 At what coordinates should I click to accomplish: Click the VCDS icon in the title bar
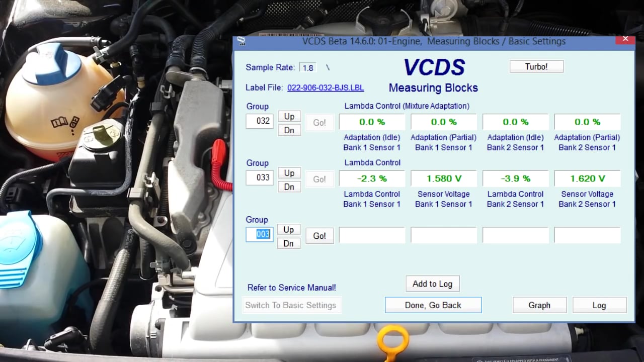coord(241,41)
